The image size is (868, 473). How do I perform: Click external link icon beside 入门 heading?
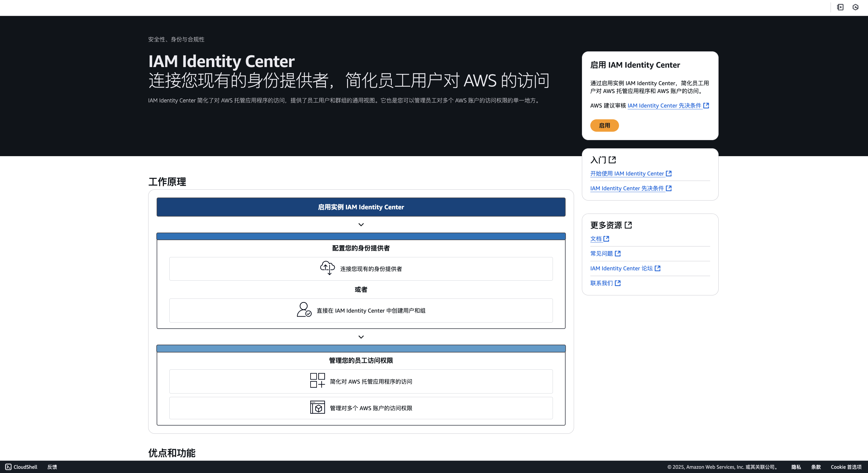[x=612, y=160]
